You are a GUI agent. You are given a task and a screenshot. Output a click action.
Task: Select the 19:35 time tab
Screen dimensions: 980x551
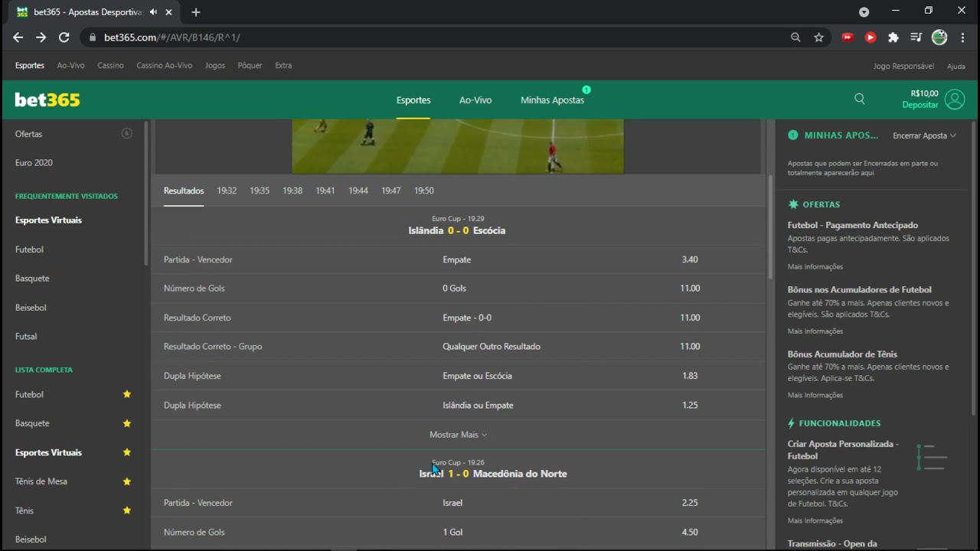[x=260, y=191]
